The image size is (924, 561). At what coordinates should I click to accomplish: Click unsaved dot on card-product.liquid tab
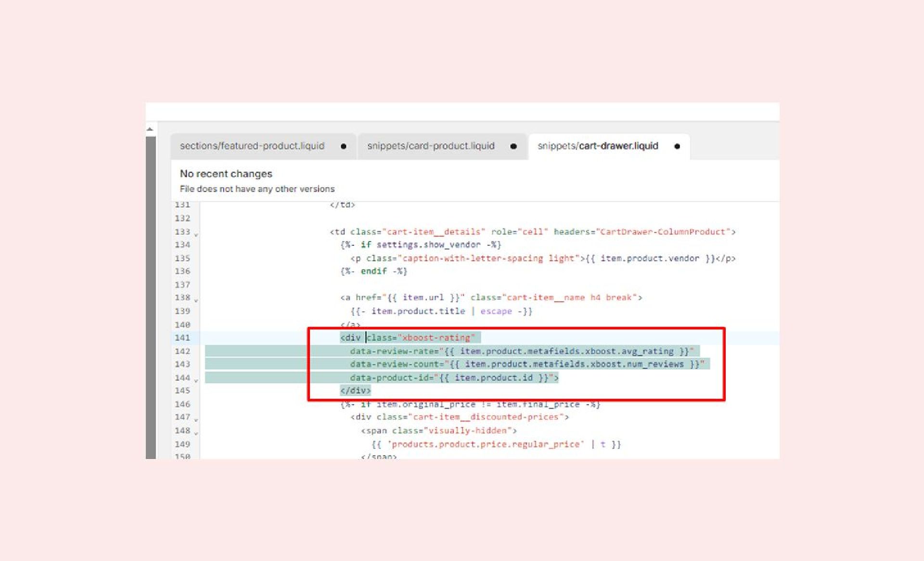pos(513,146)
